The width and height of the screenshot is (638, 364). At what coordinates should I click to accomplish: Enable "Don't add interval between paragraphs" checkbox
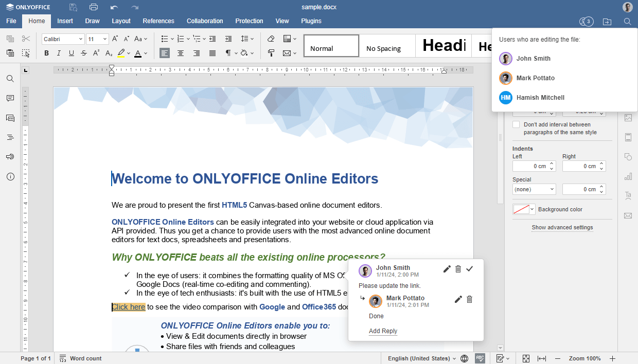[516, 124]
